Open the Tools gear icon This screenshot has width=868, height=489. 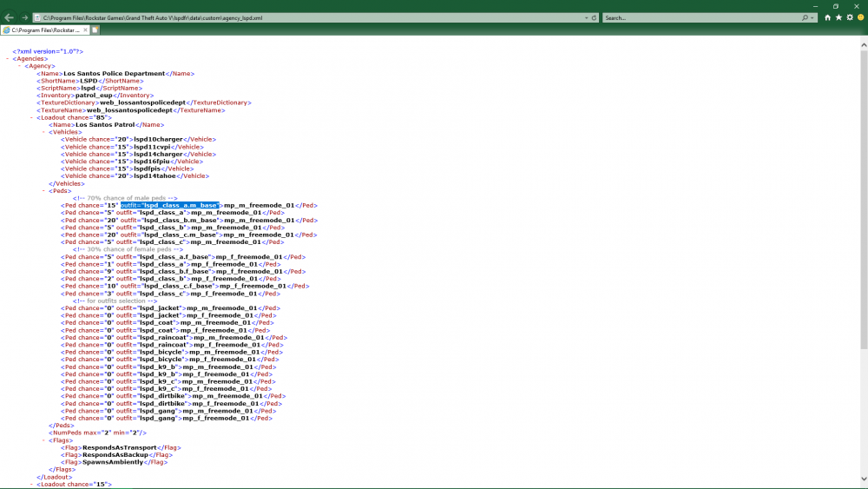pos(849,17)
